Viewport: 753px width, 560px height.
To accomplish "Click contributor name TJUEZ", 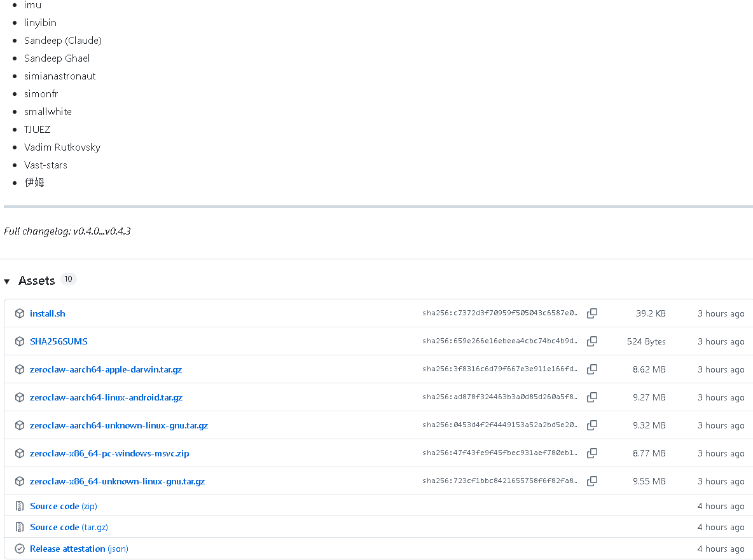I will (x=37, y=129).
